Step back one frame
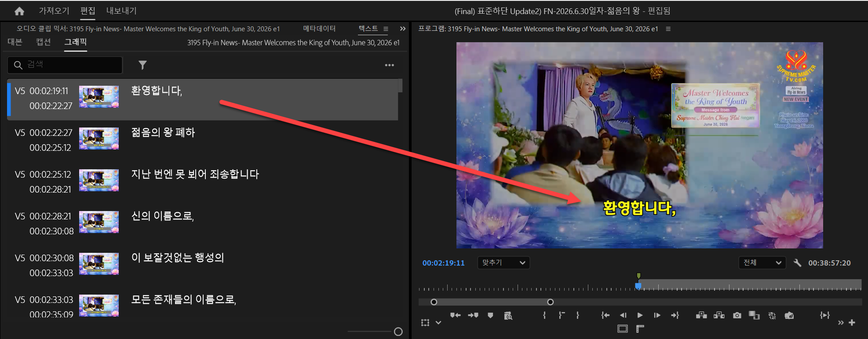The image size is (868, 339). [623, 315]
